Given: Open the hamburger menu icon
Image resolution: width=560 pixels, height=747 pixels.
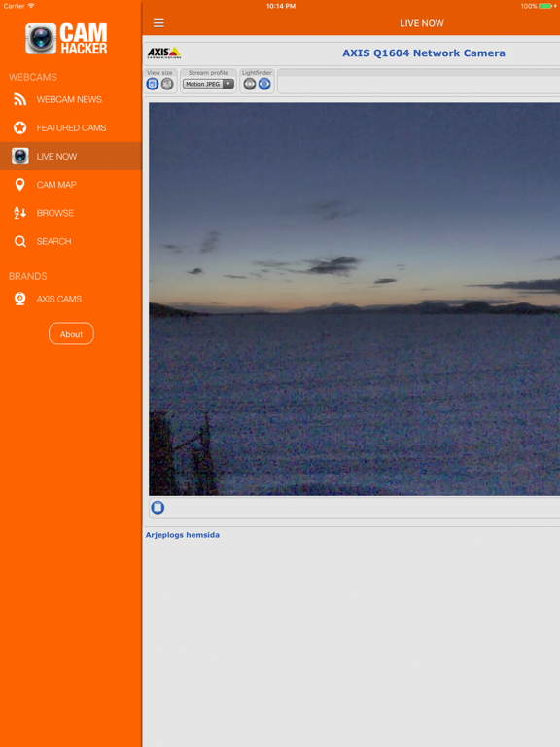Looking at the screenshot, I should click(158, 23).
